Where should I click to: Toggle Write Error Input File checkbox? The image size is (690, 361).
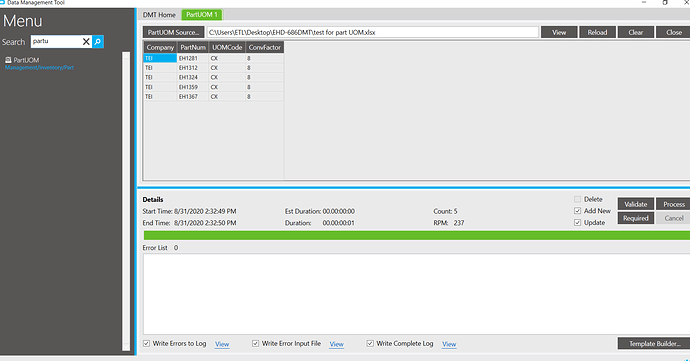255,343
